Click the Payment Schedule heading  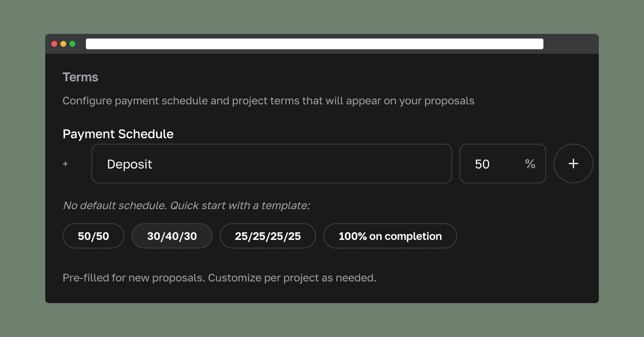(118, 134)
